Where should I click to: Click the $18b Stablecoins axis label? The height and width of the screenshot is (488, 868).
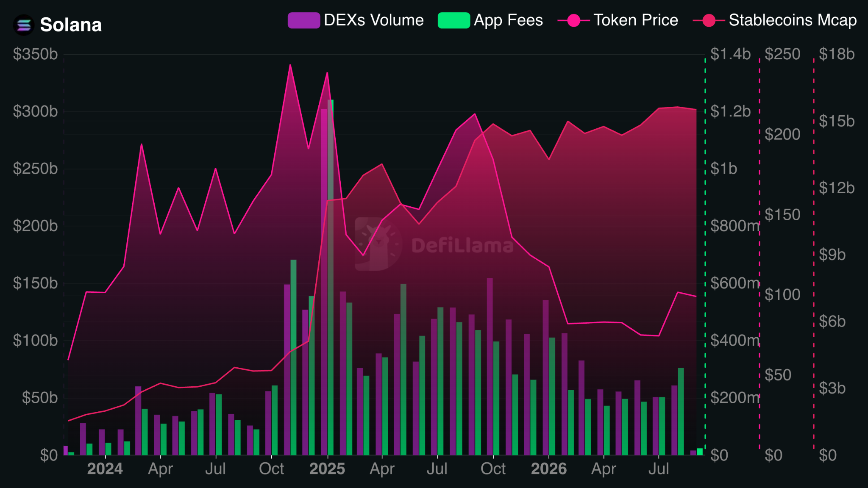[837, 54]
